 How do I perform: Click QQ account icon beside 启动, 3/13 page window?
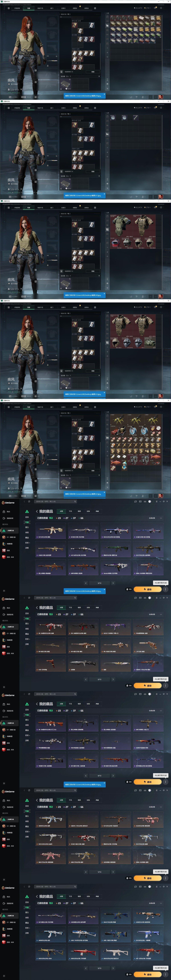point(129,589)
